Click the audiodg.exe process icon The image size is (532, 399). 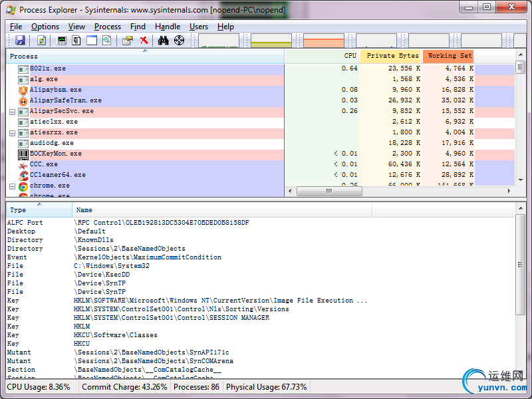[x=23, y=144]
